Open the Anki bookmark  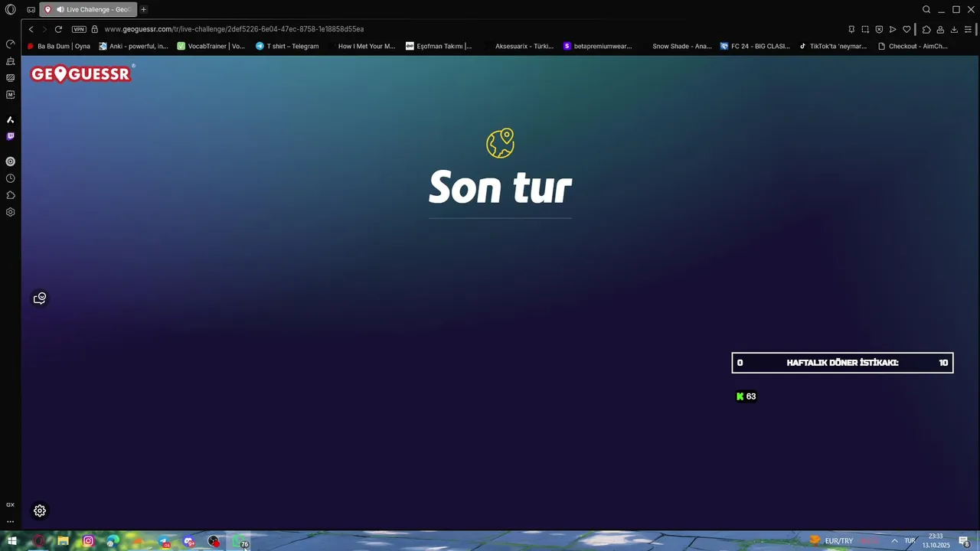(x=133, y=46)
